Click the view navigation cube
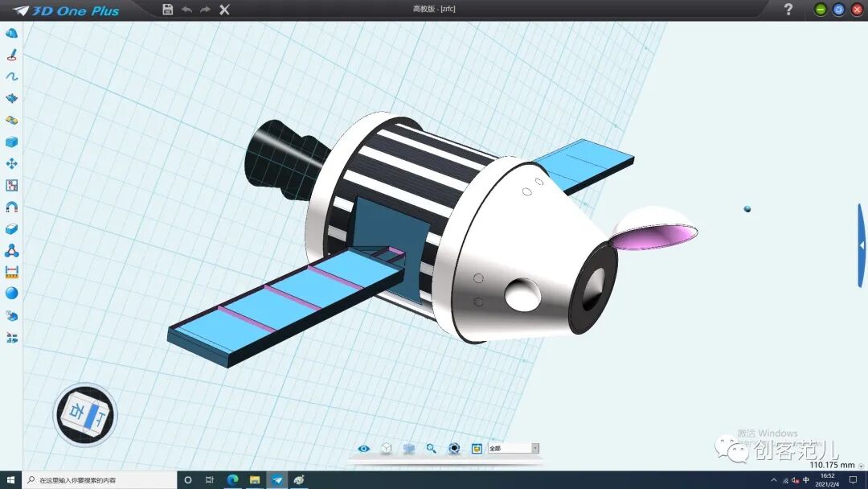Screen dimensions: 868x489 click(85, 415)
